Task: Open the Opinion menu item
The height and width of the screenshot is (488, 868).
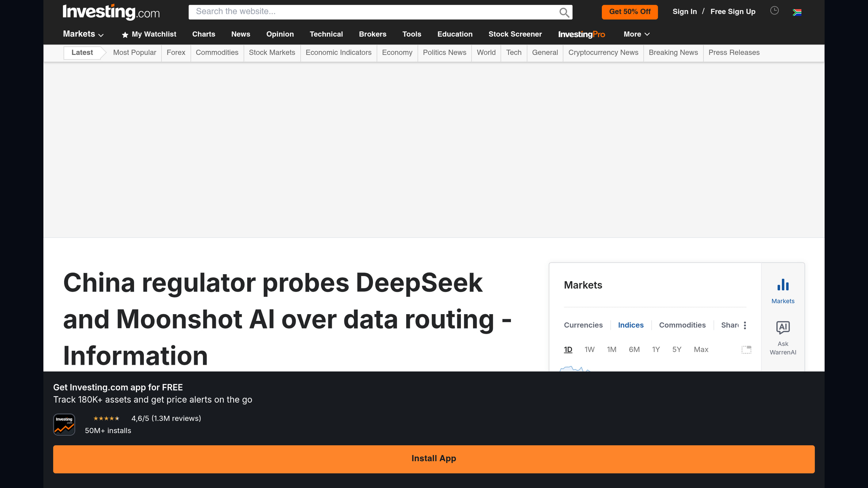Action: click(280, 34)
